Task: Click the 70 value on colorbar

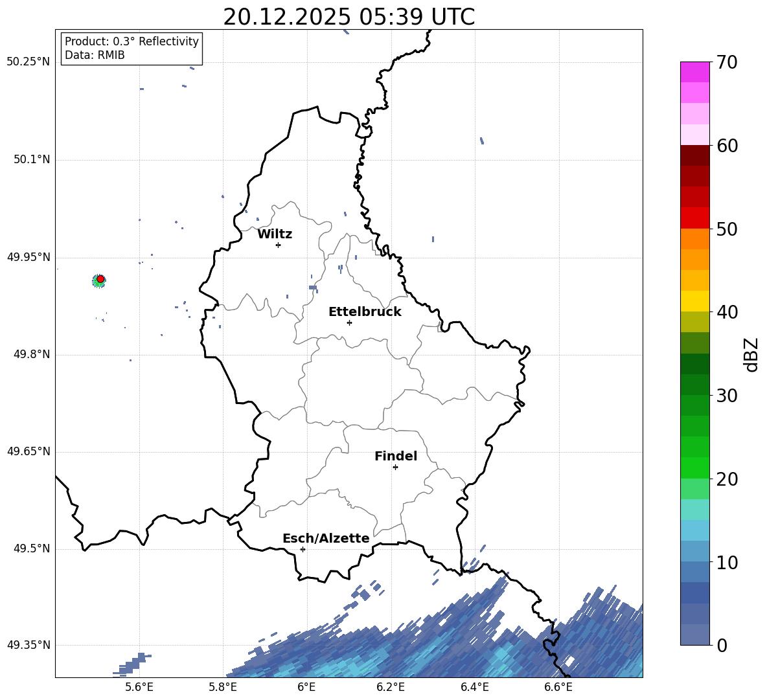Action: (727, 62)
